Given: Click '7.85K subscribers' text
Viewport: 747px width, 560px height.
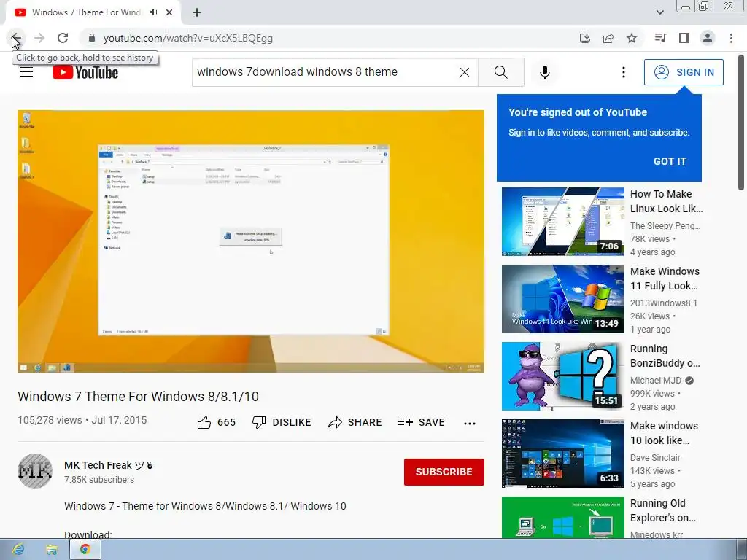Looking at the screenshot, I should [x=99, y=480].
